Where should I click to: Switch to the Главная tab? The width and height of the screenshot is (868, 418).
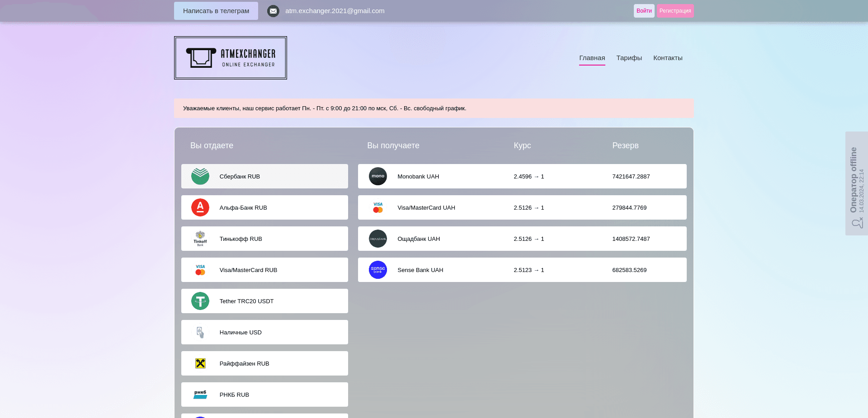click(592, 58)
